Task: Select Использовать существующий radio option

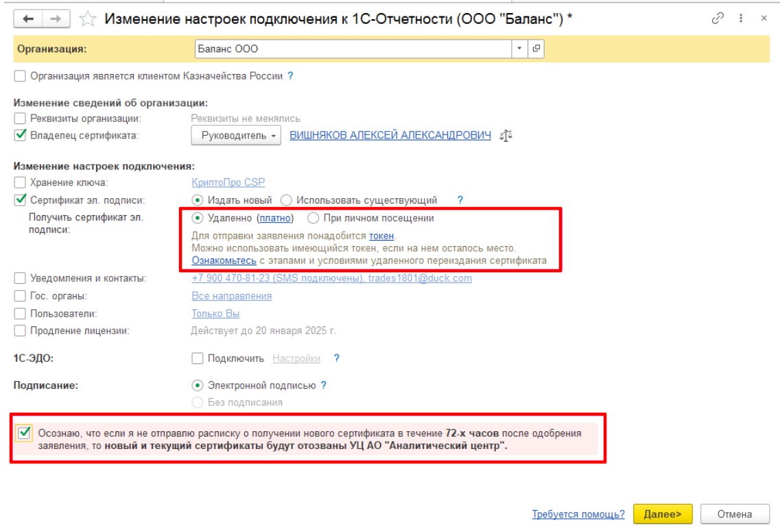Action: pyautogui.click(x=286, y=200)
